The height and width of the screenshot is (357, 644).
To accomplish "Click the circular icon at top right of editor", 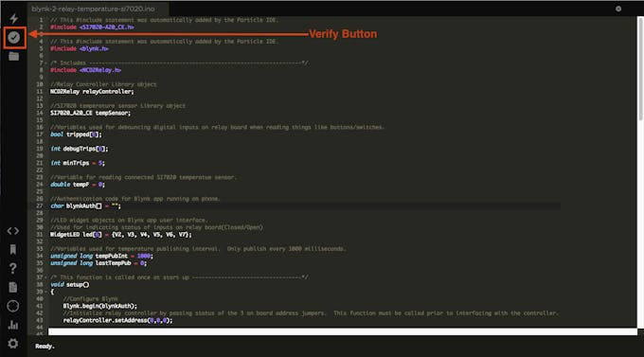I will [x=618, y=9].
